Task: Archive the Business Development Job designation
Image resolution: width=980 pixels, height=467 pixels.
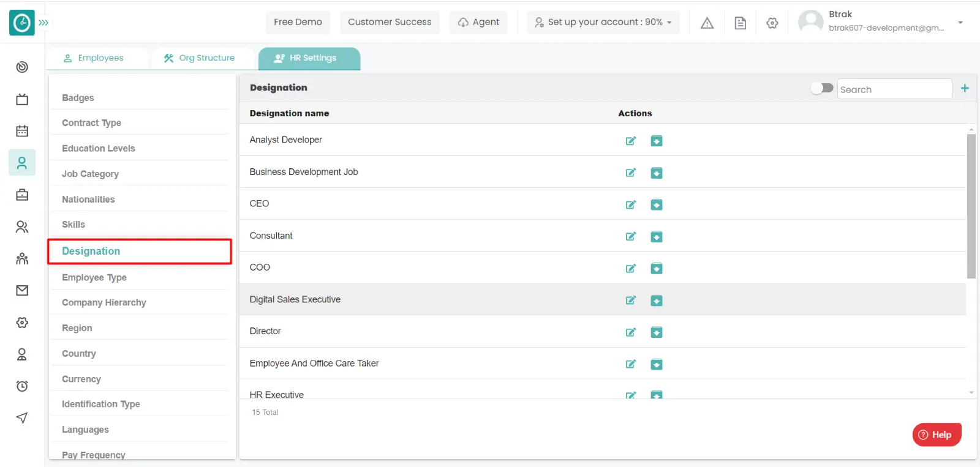Action: (656, 173)
